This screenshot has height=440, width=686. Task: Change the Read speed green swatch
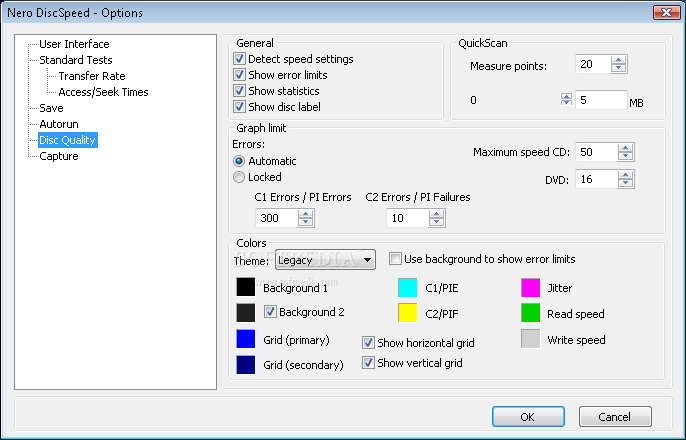(x=530, y=313)
